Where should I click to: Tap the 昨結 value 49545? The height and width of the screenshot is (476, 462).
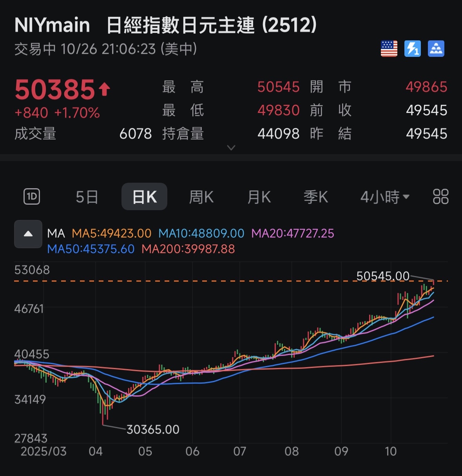click(426, 134)
